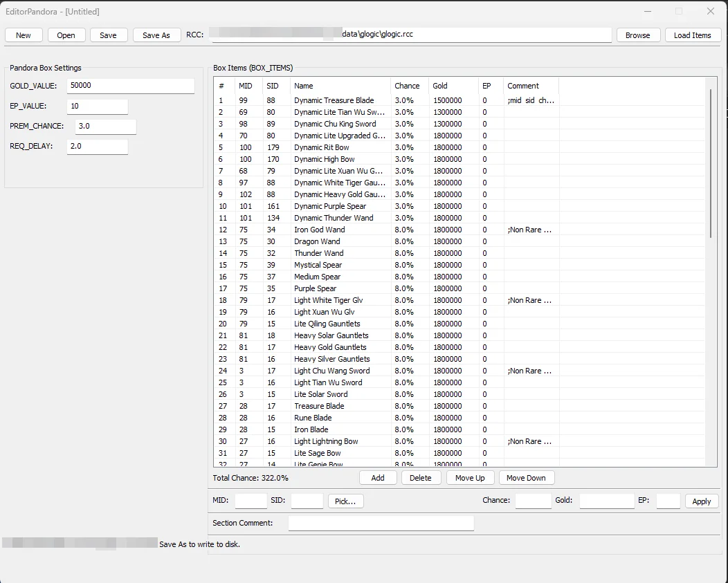Click the Load Items button
Screen dimensions: 728x583
[x=692, y=35]
